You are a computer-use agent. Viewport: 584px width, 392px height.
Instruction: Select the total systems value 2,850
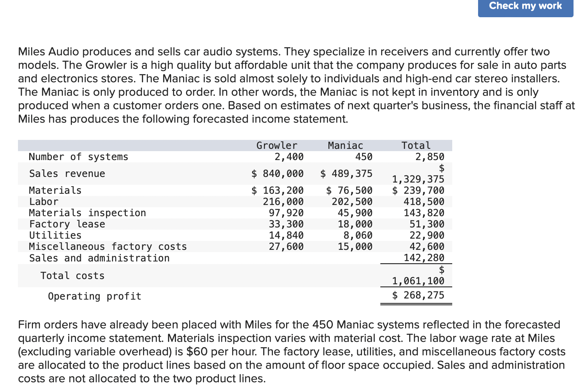(x=431, y=157)
